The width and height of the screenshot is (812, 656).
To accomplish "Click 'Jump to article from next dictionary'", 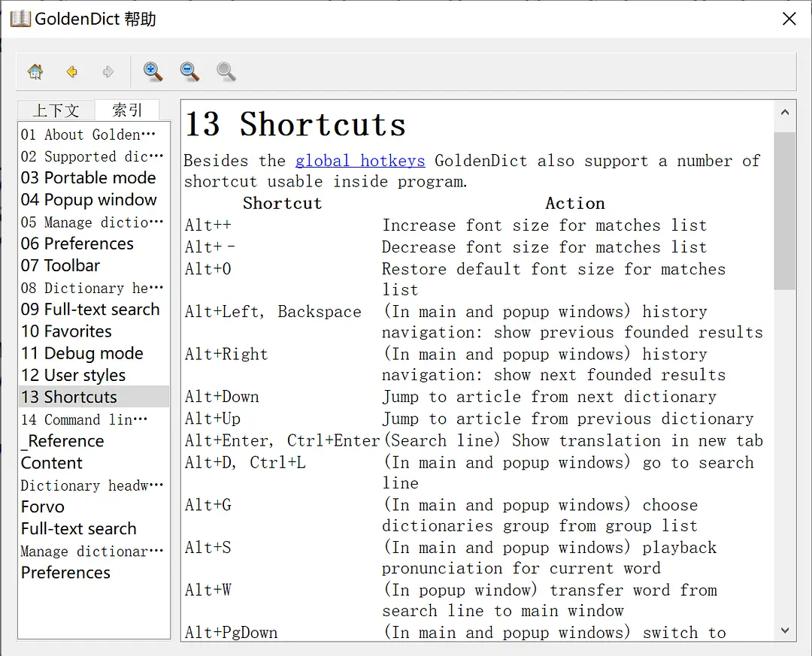I will point(549,397).
